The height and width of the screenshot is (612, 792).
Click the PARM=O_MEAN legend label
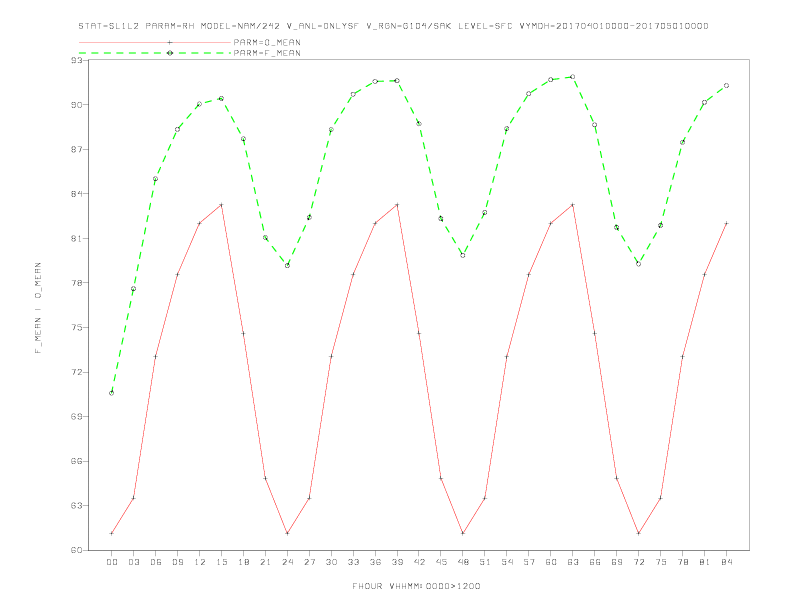point(267,42)
